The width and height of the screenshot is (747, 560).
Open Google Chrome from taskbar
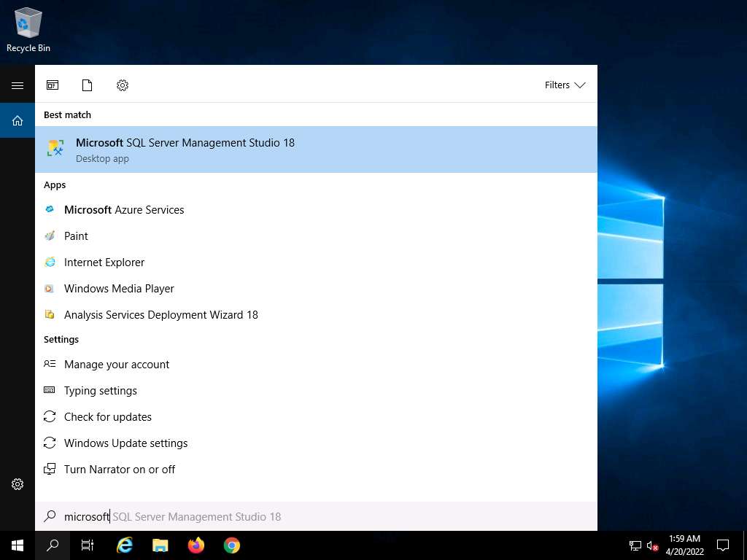[232, 545]
